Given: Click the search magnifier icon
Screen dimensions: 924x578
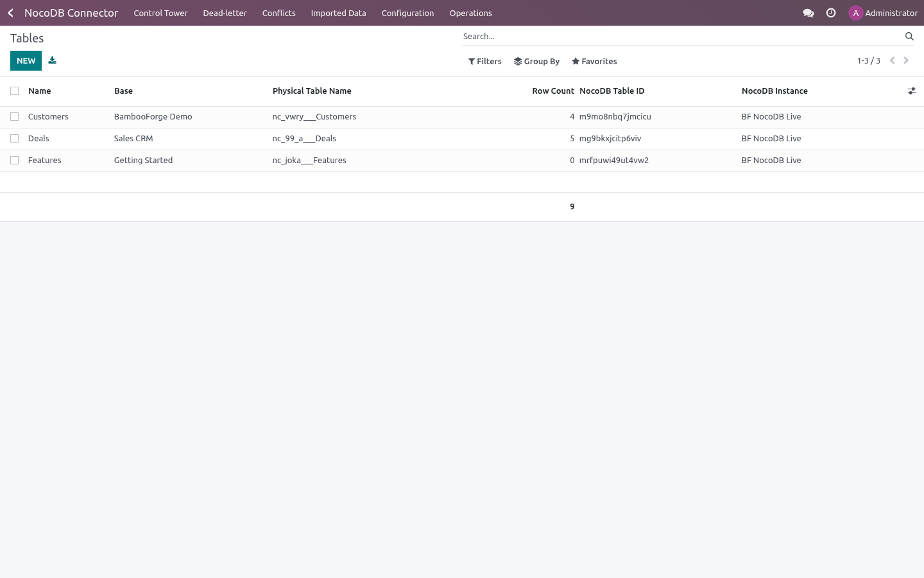Looking at the screenshot, I should [909, 37].
